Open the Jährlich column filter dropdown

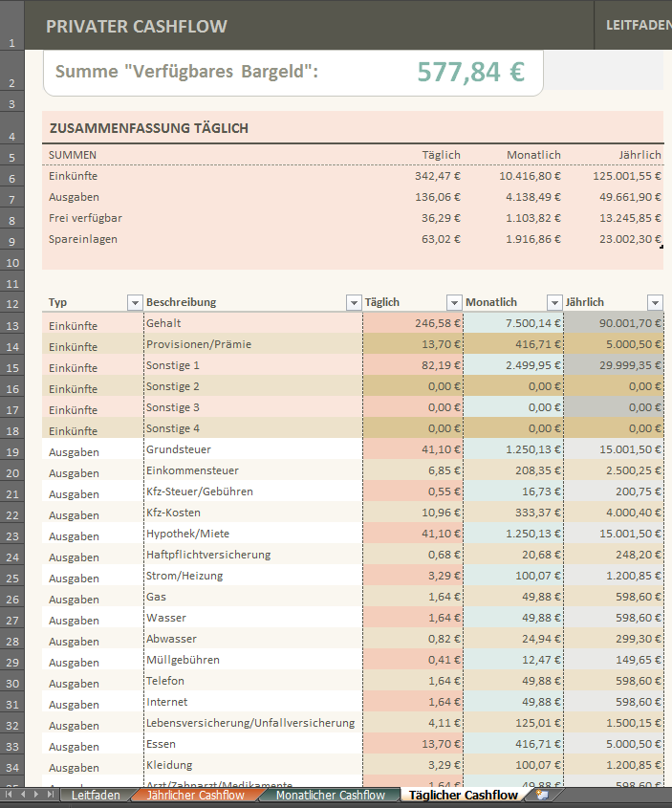point(655,302)
